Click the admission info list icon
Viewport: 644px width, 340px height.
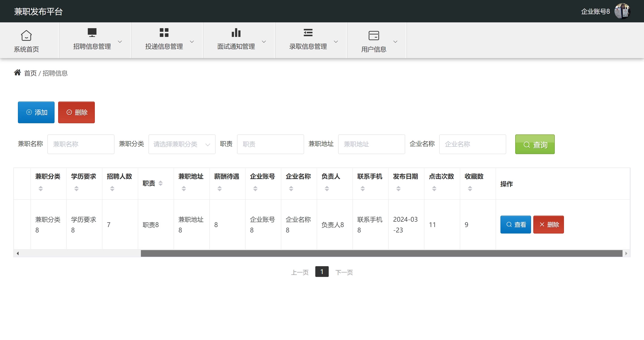tap(308, 32)
